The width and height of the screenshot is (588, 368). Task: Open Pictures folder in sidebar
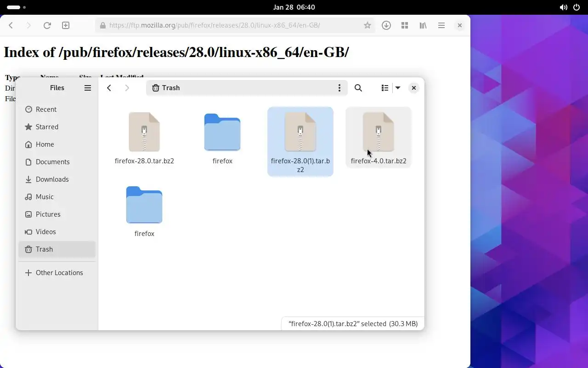(x=57, y=214)
